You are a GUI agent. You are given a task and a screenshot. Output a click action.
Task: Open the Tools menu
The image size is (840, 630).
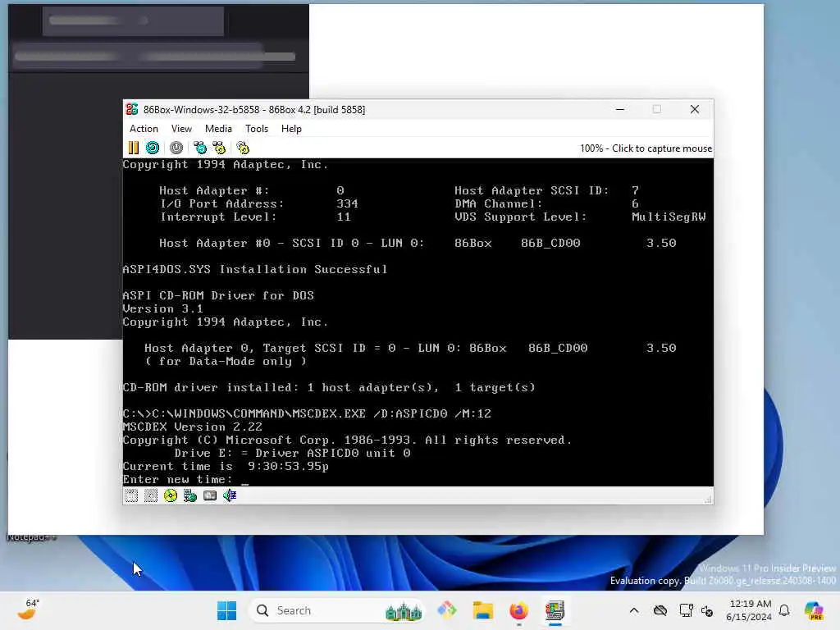[257, 129]
